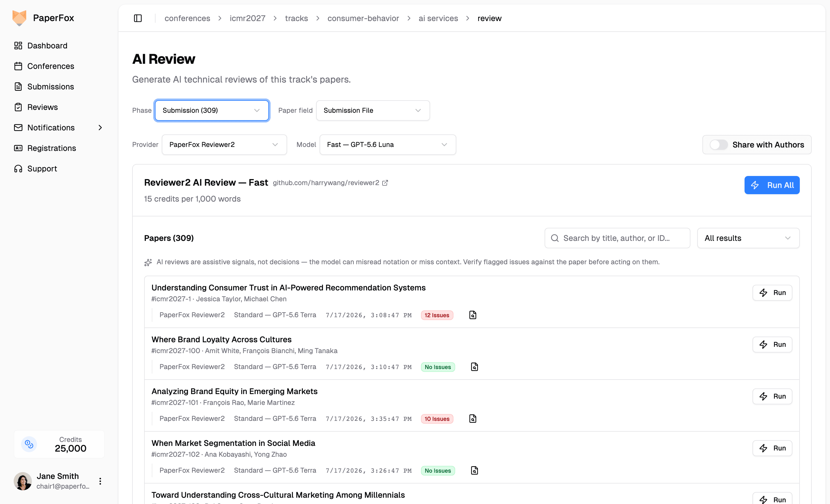
Task: Click the 10 Issues badge
Action: (437, 419)
